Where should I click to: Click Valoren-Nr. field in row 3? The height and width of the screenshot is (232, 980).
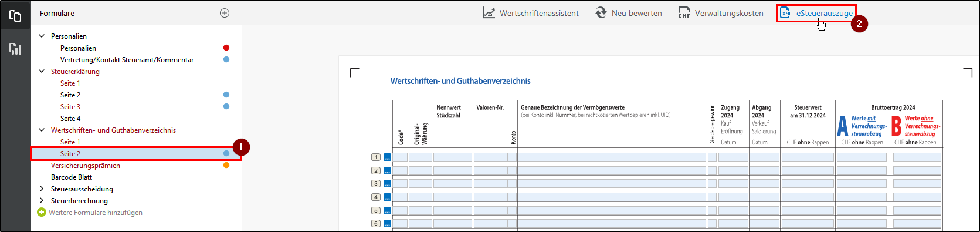click(491, 184)
